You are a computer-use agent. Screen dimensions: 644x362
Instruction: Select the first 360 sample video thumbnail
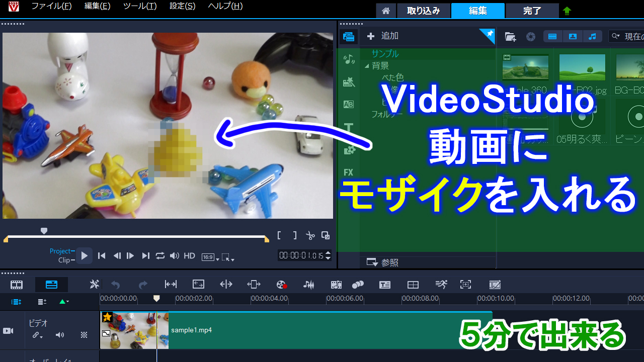click(526, 67)
